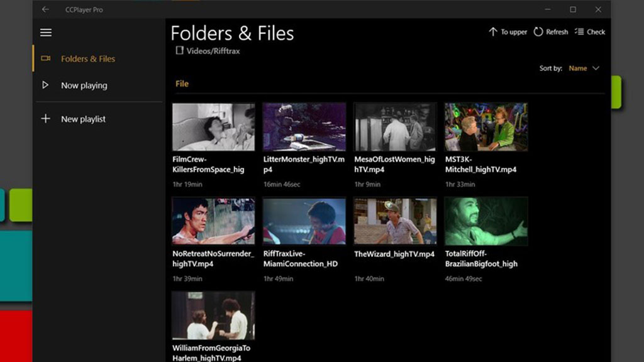Click the 1hr 19min duration text
The height and width of the screenshot is (362, 644).
pos(187,184)
